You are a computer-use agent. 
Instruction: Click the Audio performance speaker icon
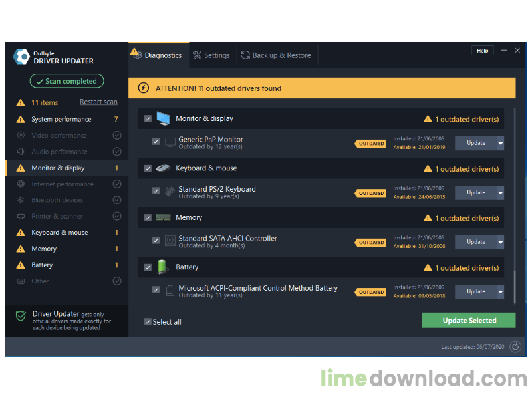click(21, 152)
